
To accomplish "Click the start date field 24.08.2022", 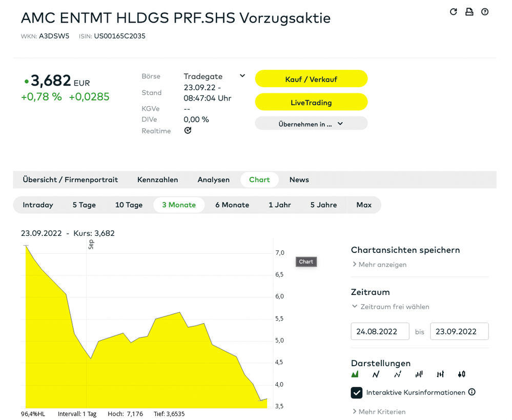I will (x=380, y=331).
